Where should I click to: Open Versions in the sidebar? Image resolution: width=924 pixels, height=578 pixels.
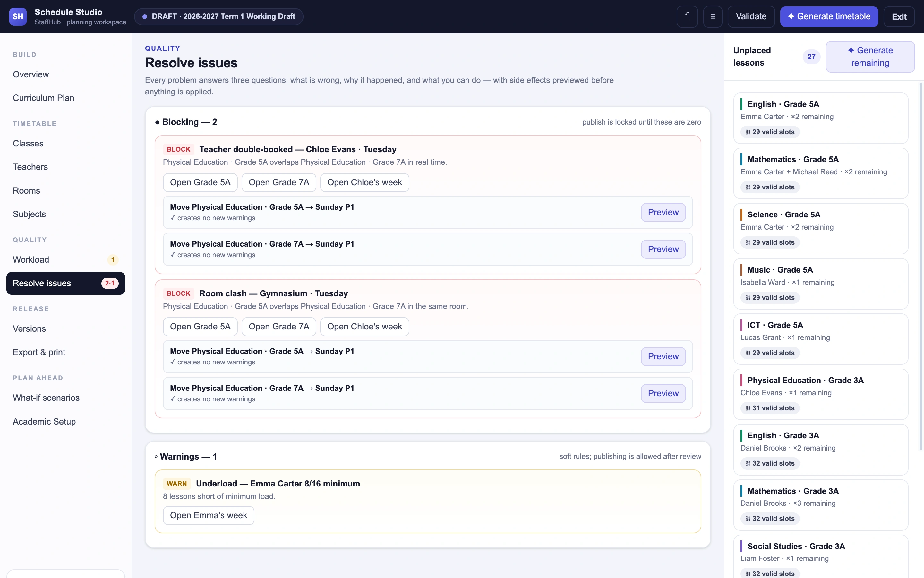click(66, 329)
